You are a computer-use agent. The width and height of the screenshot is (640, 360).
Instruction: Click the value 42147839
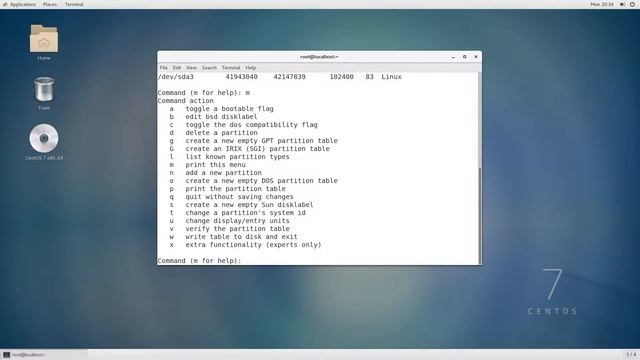[x=289, y=77]
